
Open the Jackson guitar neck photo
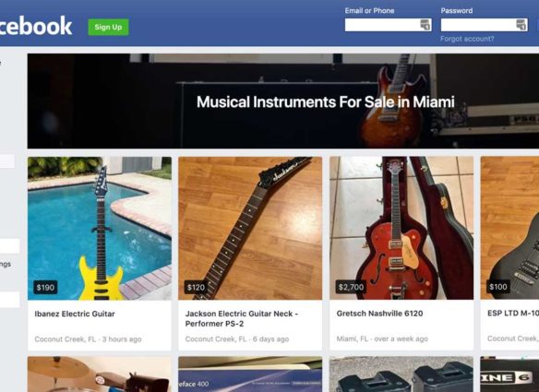pos(250,228)
